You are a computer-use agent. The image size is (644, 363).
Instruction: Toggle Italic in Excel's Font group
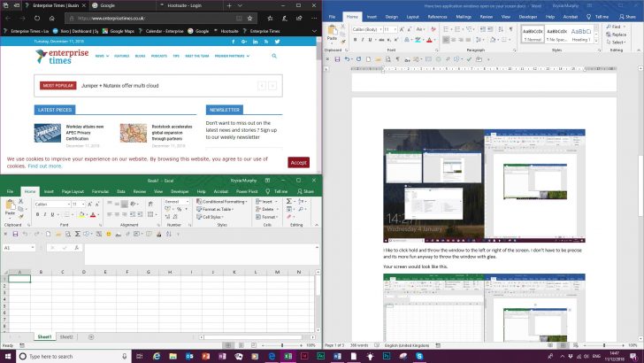(46, 214)
